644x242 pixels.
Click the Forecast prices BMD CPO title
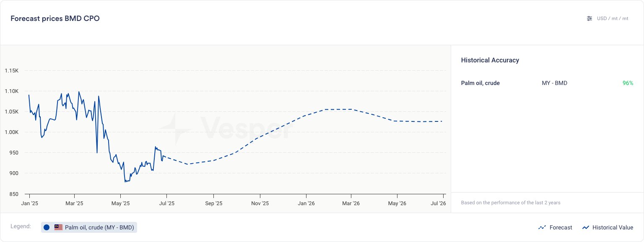click(x=55, y=18)
